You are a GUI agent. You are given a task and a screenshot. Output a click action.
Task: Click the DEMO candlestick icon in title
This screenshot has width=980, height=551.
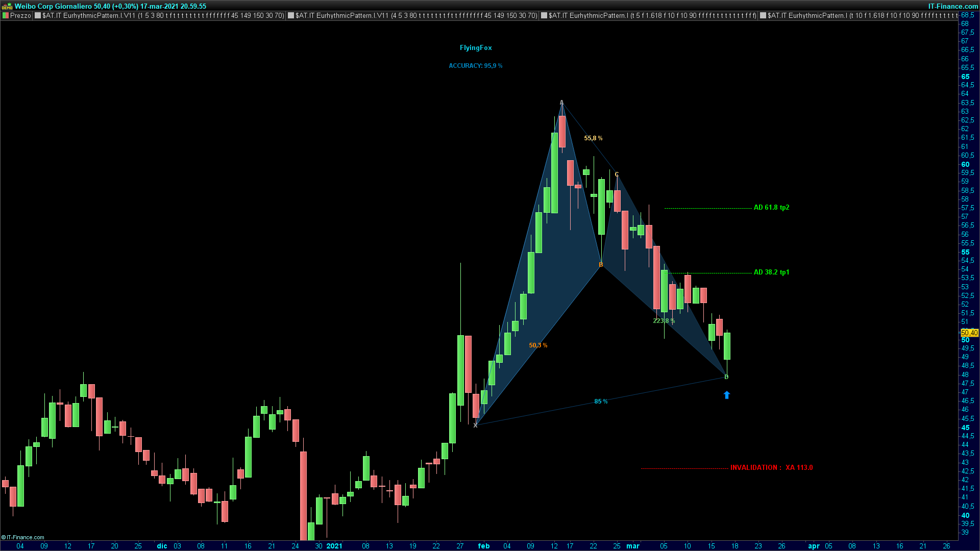tap(7, 6)
